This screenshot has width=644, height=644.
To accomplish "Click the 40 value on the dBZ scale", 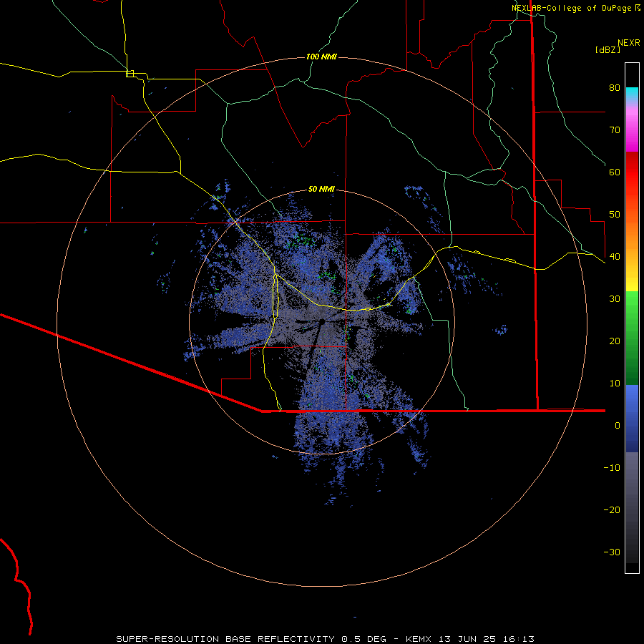I will pos(615,257).
